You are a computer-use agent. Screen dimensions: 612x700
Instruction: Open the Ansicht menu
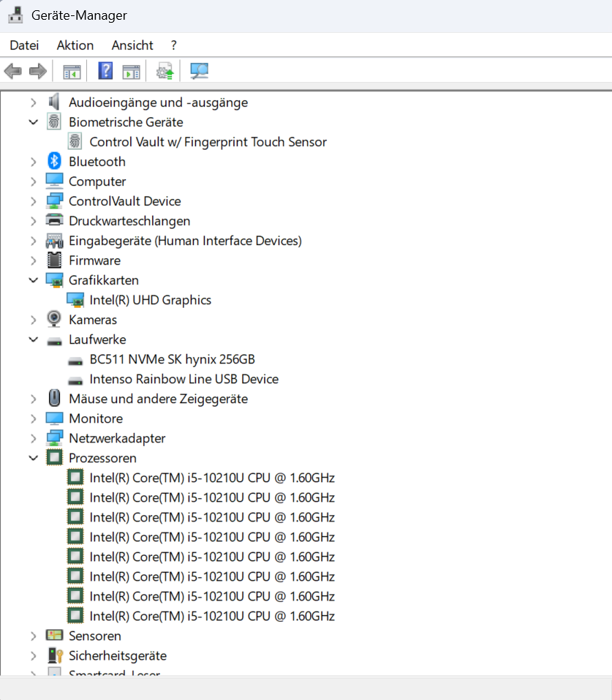pyautogui.click(x=132, y=45)
